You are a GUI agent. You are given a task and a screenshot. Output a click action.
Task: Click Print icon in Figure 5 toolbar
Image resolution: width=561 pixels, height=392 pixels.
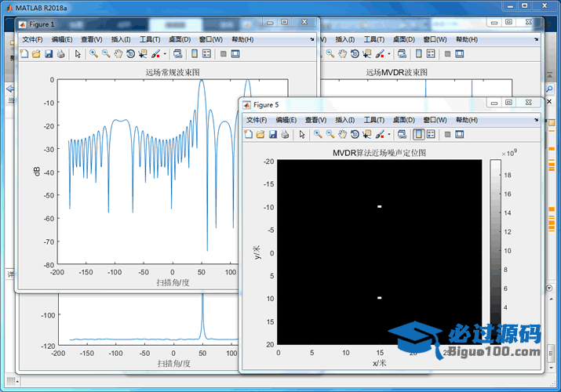coord(285,134)
